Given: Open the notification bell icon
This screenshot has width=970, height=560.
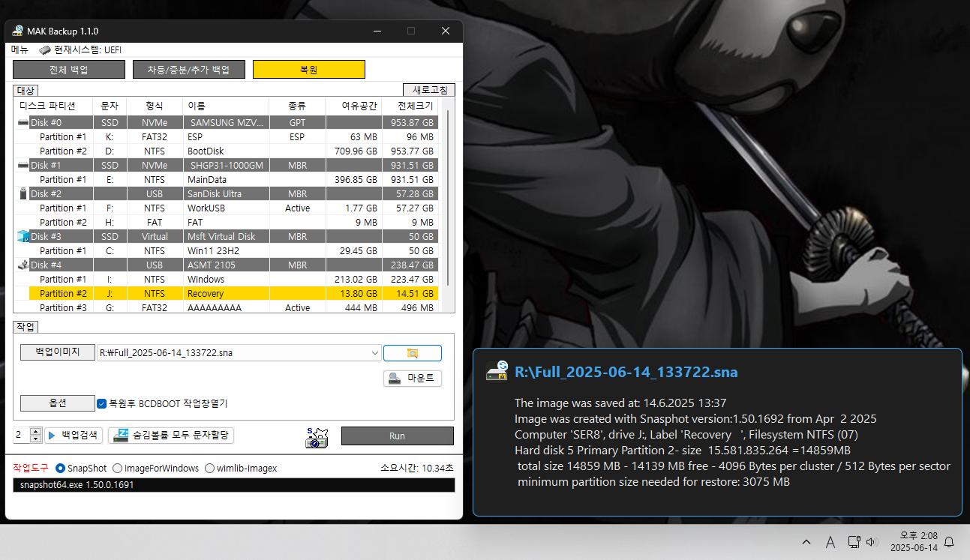Looking at the screenshot, I should (x=949, y=542).
